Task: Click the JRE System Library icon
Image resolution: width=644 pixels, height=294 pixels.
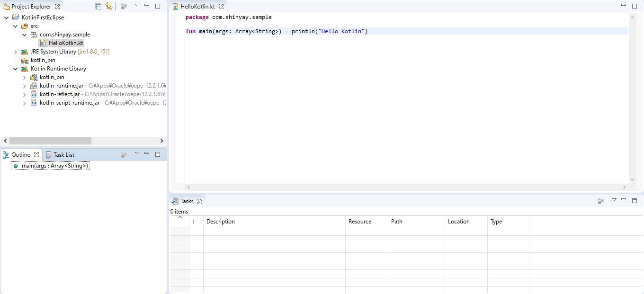Action: [x=24, y=51]
